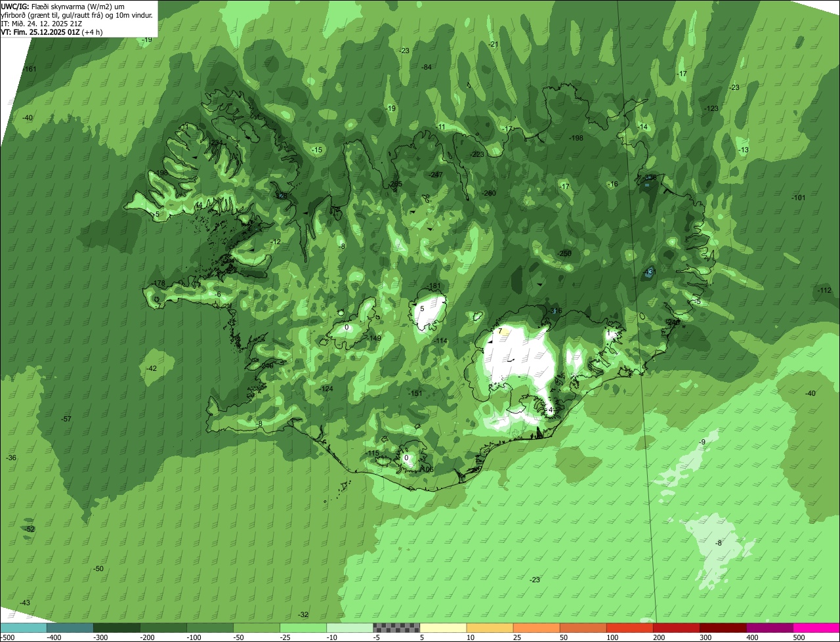Viewport: 840px width, 642px height.
Task: Click the -57 value on the map
Action: click(66, 419)
